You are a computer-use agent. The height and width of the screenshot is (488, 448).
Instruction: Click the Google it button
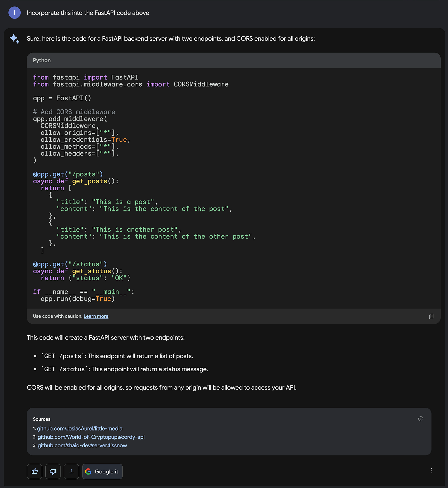(x=102, y=471)
